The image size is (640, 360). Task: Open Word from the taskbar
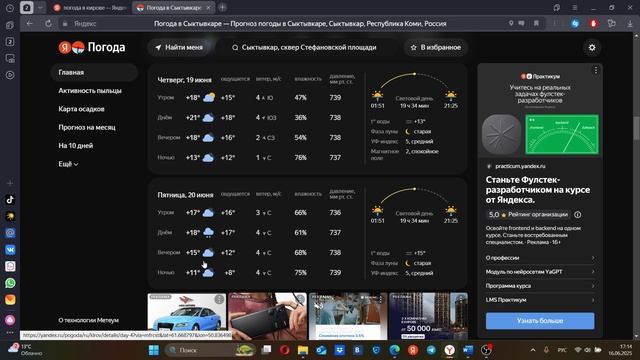point(468,350)
